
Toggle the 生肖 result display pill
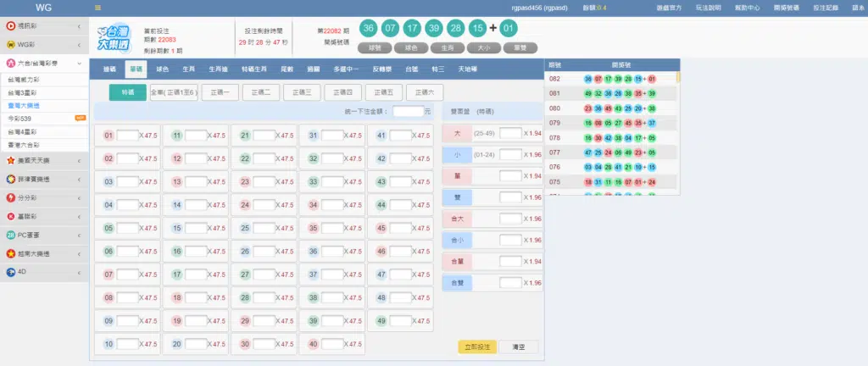coord(447,48)
